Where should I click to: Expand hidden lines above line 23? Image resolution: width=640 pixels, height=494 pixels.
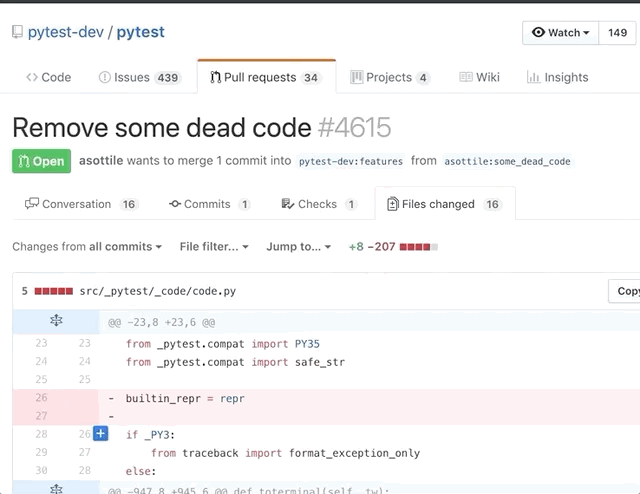56,321
